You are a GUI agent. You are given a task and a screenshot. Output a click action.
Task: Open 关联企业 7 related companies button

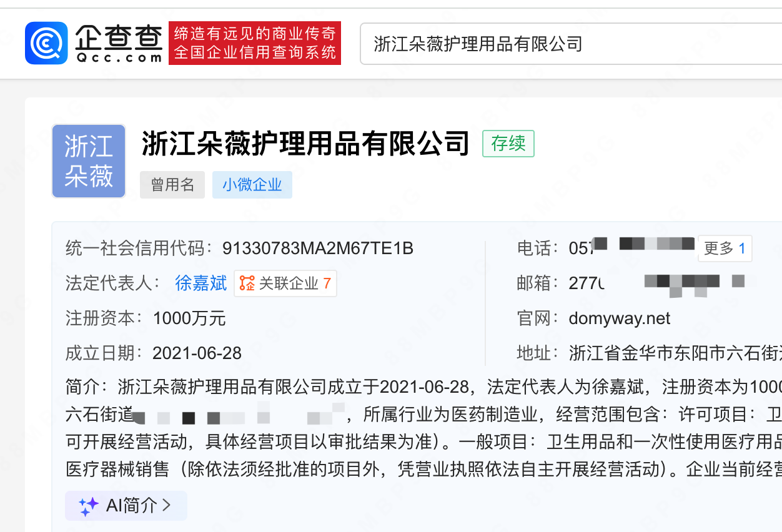point(285,283)
